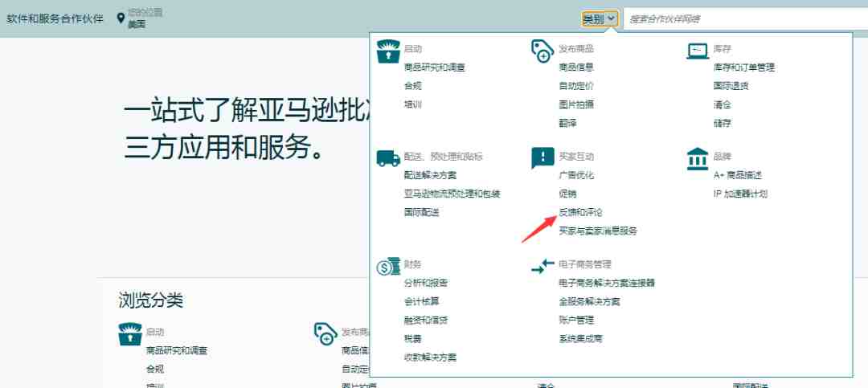Open 反馈和评论 under 买家互动
The height and width of the screenshot is (388, 868).
(581, 212)
